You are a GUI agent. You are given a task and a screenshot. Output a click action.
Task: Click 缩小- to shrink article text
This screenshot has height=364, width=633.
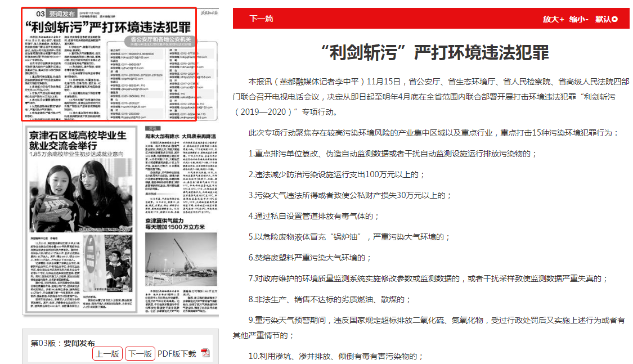click(x=578, y=19)
